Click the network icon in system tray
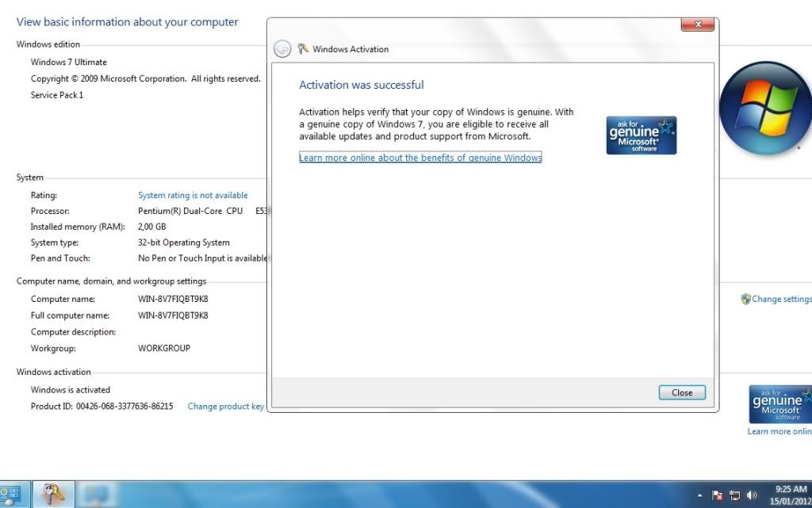This screenshot has width=812, height=508. coord(734,495)
